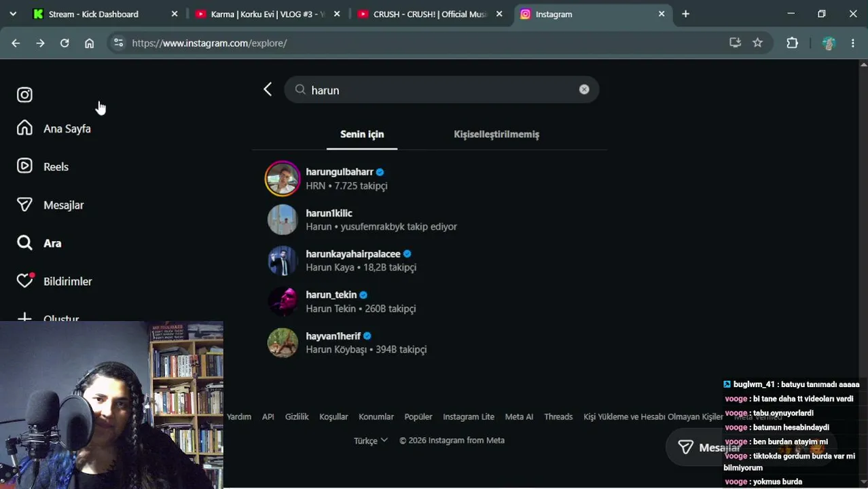This screenshot has height=489, width=868.
Task: Click the HRN • 7.725 takipçi text
Action: coord(346,185)
